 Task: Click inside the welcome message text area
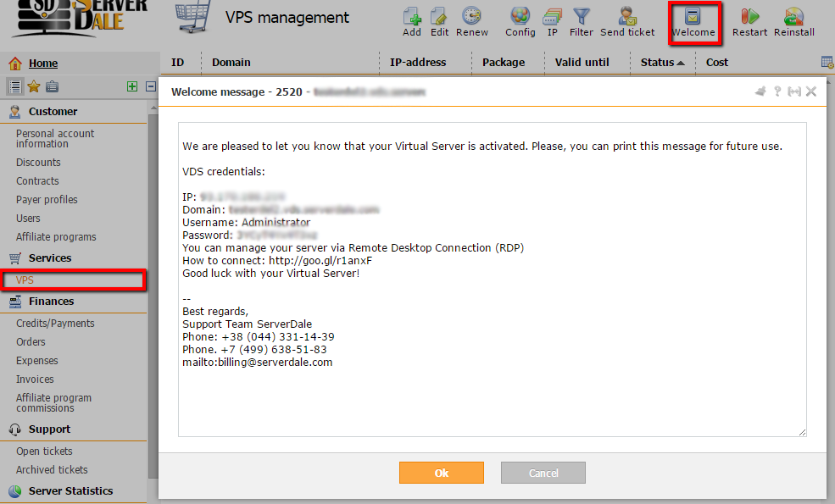tap(492, 280)
